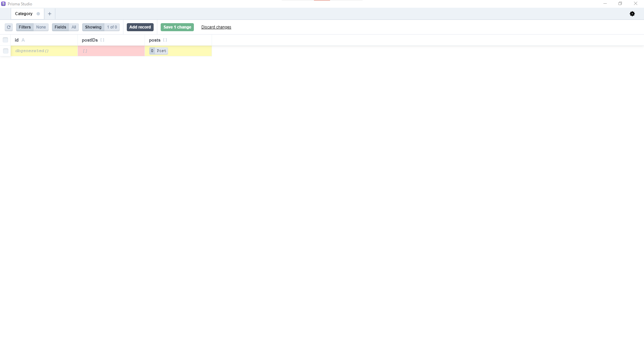Click the array brackets beside postIDs header
The width and height of the screenshot is (644, 349).
coord(102,40)
